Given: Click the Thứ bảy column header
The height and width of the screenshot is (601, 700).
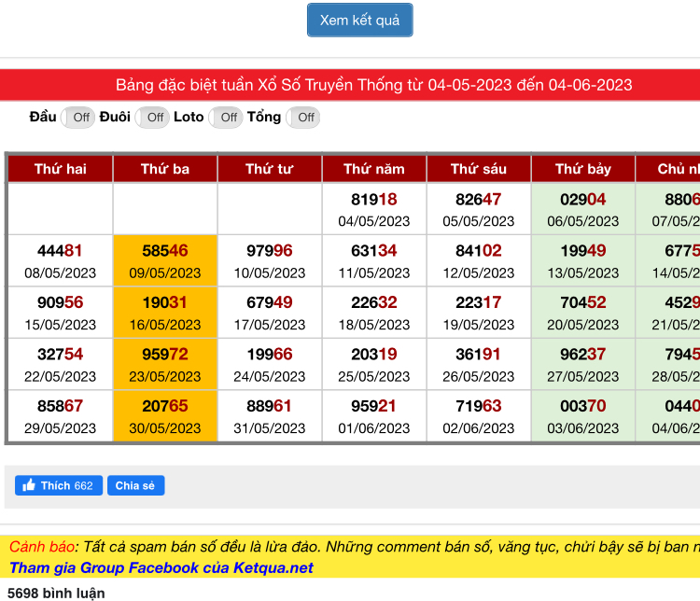Looking at the screenshot, I should click(583, 169).
